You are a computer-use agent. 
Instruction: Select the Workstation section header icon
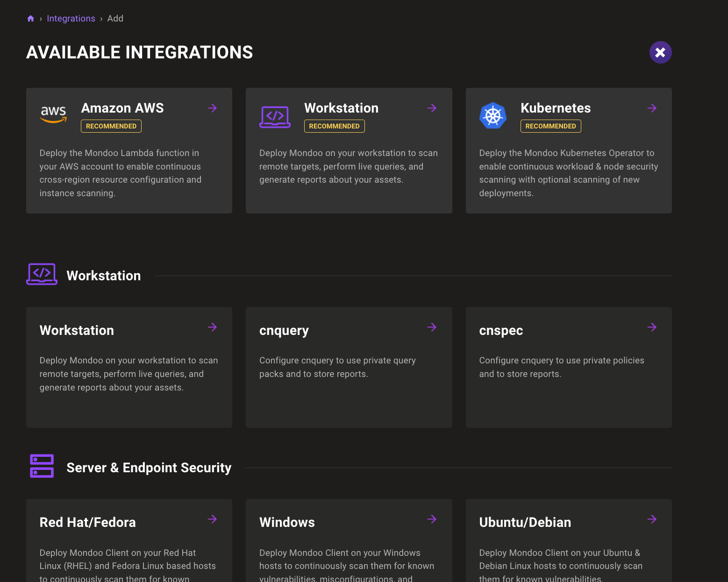click(x=42, y=274)
